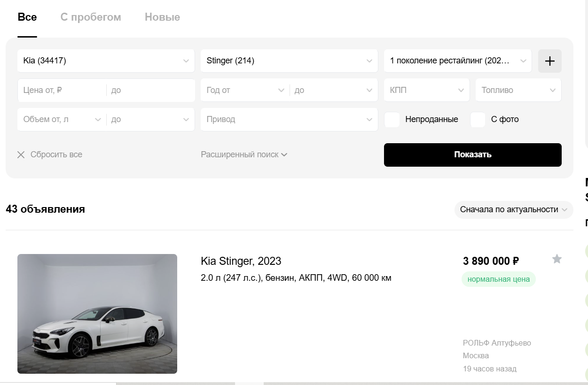Switch to the Новые tab
The image size is (588, 385).
pos(162,17)
